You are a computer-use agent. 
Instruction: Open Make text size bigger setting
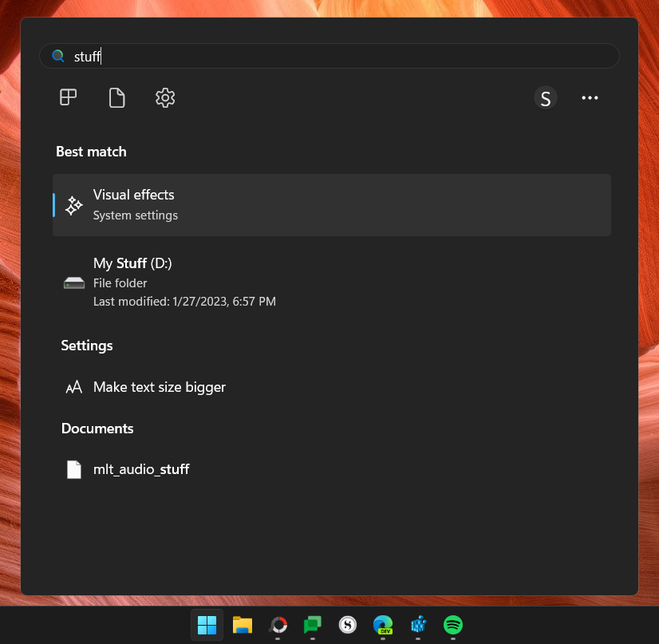pos(160,386)
